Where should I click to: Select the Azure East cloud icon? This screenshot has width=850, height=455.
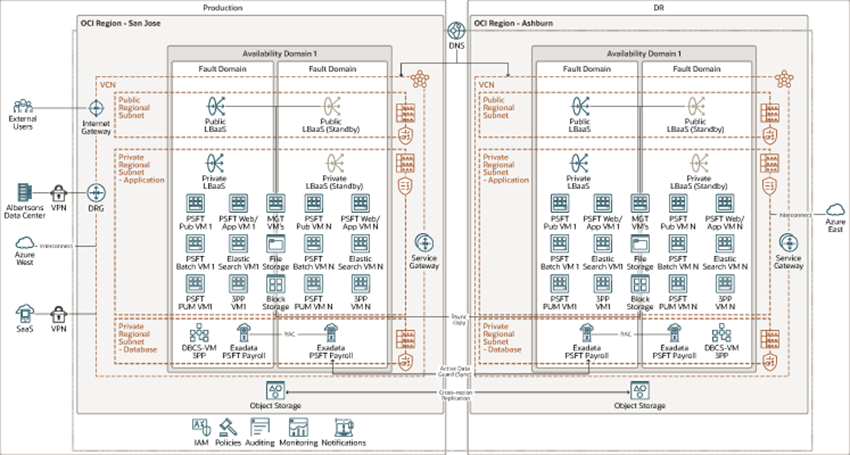(x=835, y=210)
